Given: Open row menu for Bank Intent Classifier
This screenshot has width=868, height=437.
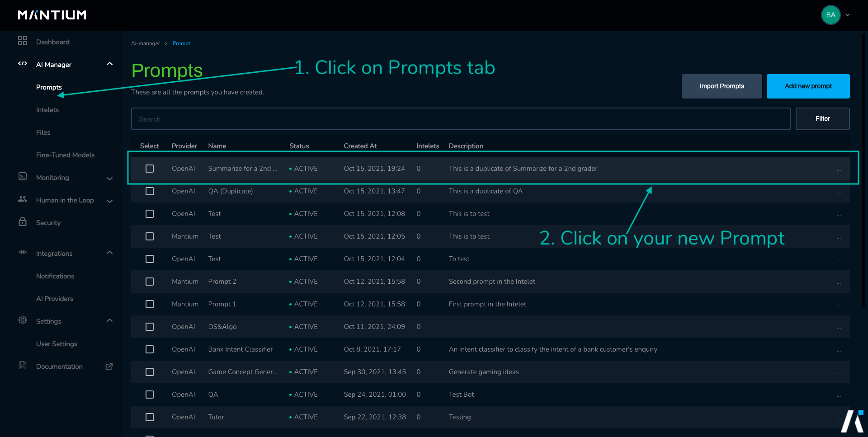Looking at the screenshot, I should pos(839,351).
